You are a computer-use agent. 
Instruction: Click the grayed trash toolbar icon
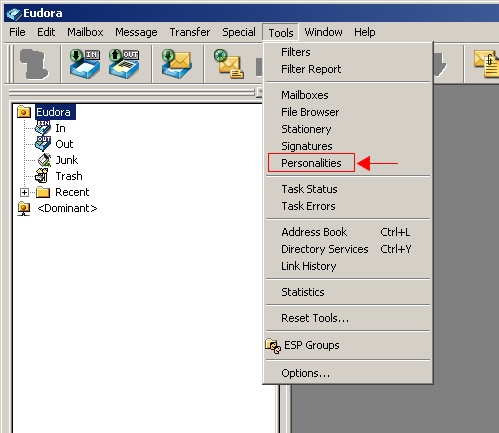33,64
